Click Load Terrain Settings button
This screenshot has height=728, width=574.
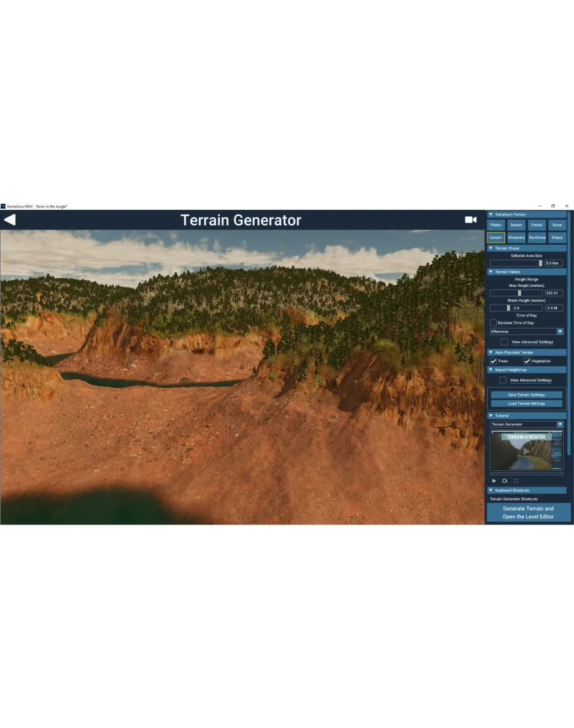527,403
